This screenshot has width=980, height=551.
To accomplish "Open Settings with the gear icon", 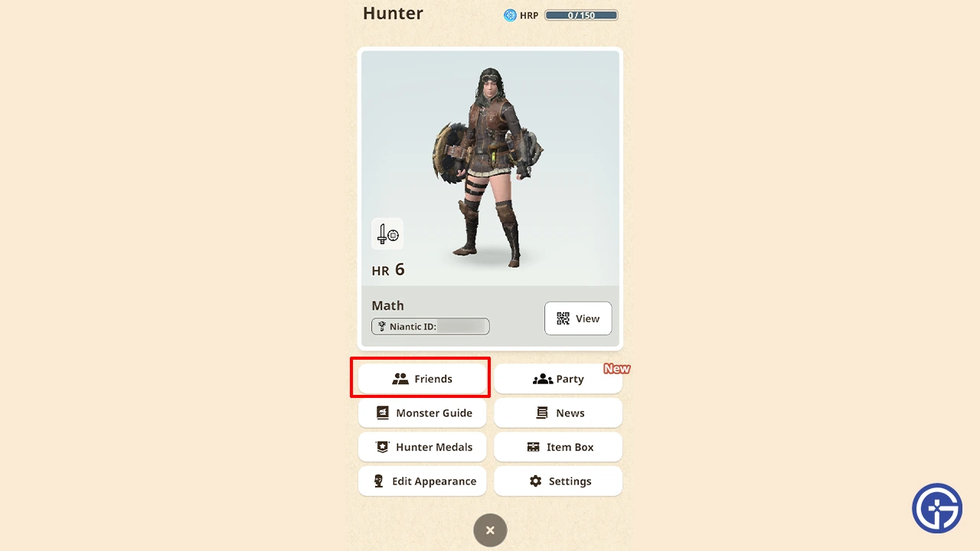I will [558, 481].
